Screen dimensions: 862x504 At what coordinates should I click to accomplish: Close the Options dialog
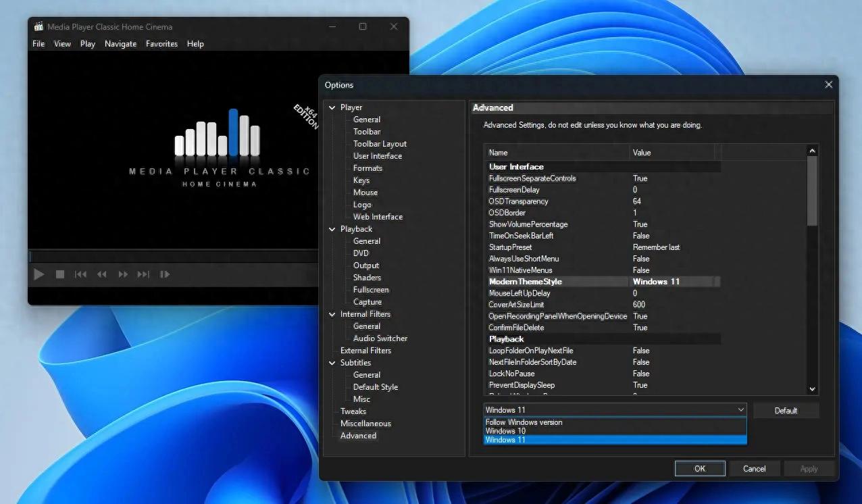coord(829,85)
